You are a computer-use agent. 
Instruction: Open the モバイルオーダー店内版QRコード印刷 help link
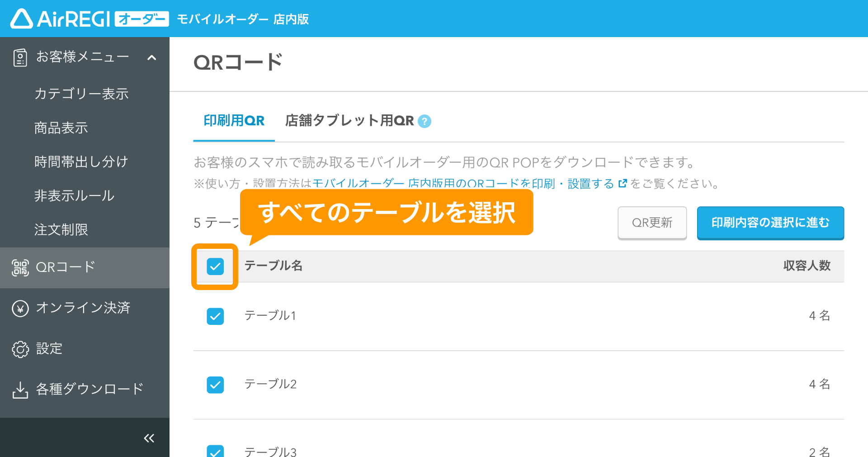pos(463,183)
